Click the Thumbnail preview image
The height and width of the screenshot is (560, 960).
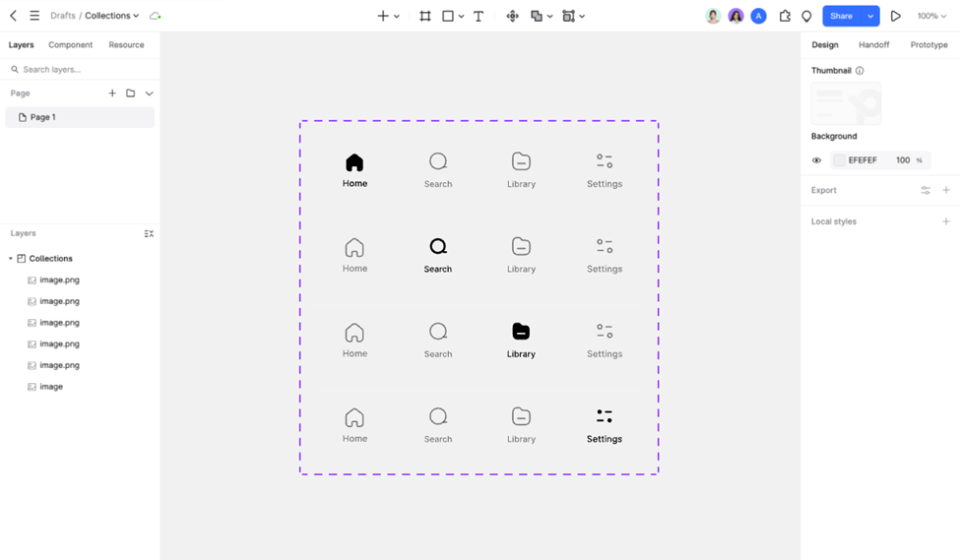(846, 103)
